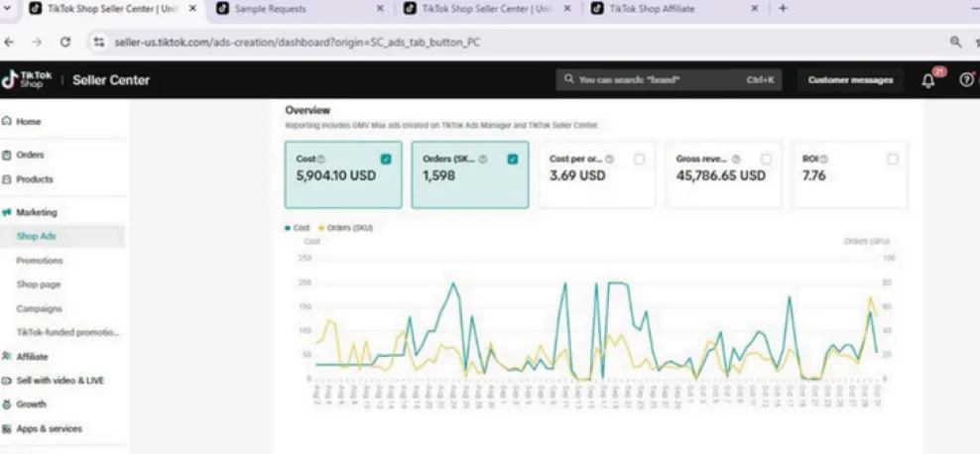Click the Cost metric card value 5,904.10 USD
The width and height of the screenshot is (980, 454).
336,176
